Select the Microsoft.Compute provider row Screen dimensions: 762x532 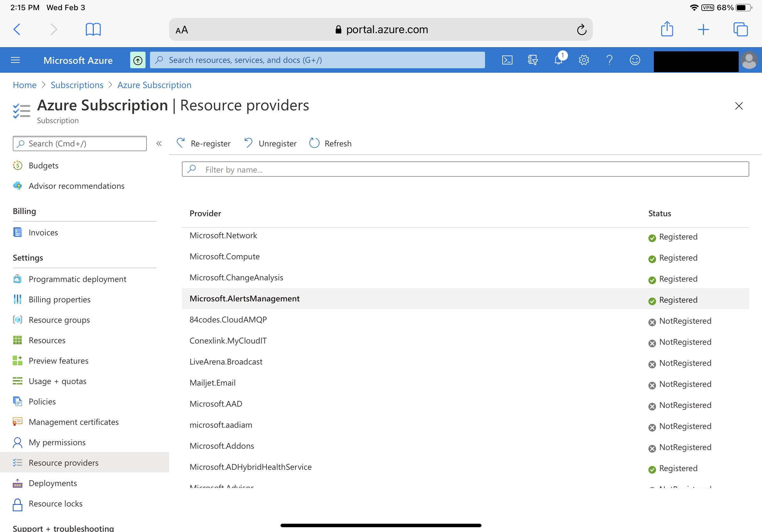(225, 257)
